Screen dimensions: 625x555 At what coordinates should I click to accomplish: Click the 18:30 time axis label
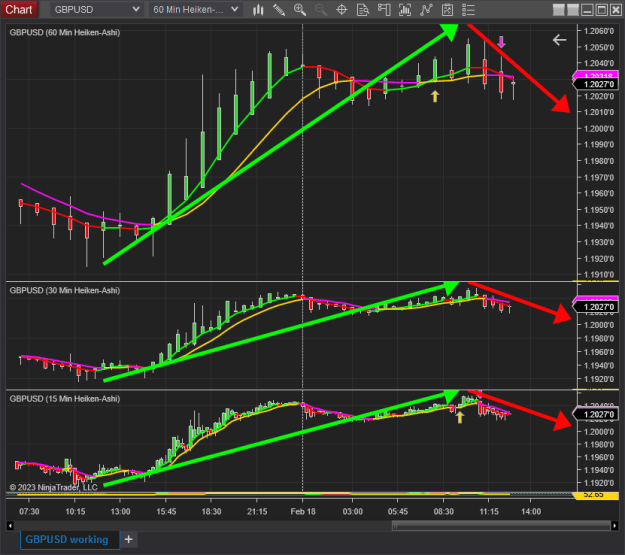coord(211,512)
